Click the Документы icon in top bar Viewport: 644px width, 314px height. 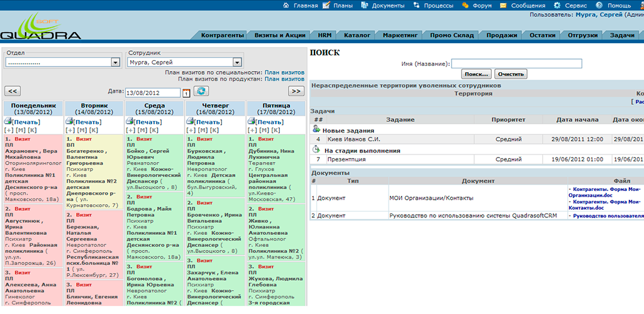[364, 5]
